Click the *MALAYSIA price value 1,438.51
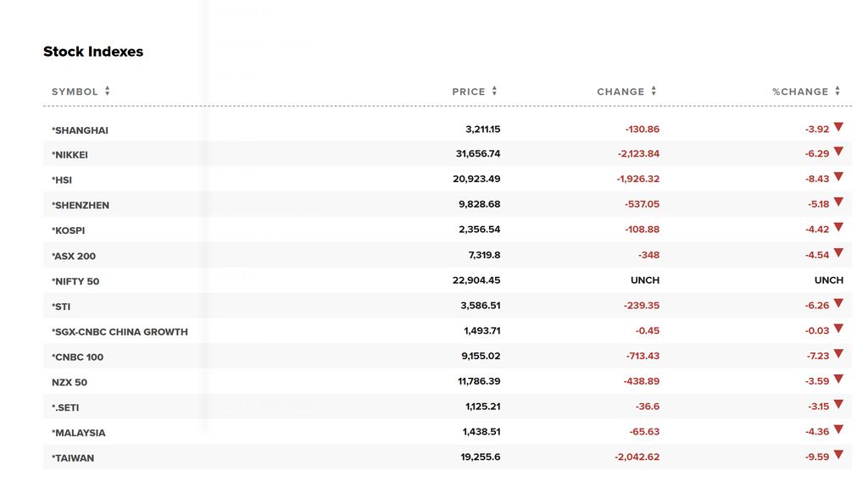This screenshot has height=493, width=868. point(481,433)
